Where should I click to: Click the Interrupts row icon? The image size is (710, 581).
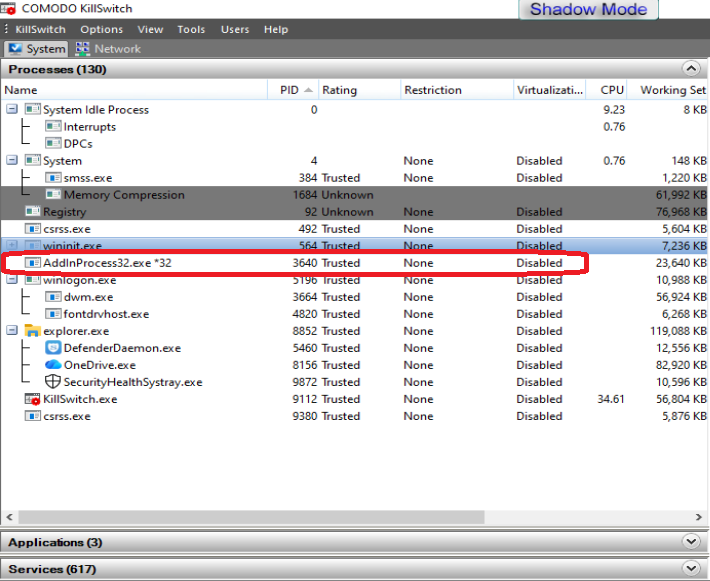[53, 127]
